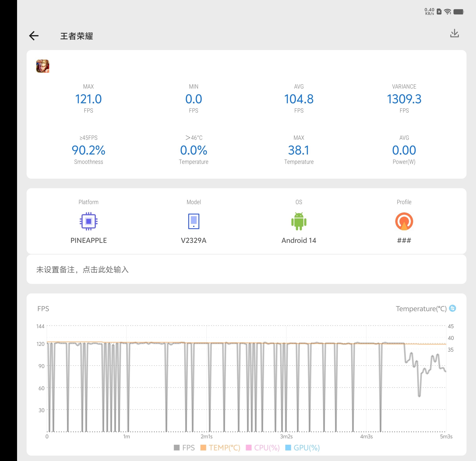Select the MAX Temperature value 38.1
Image resolution: width=476 pixels, height=461 pixels.
click(x=299, y=150)
